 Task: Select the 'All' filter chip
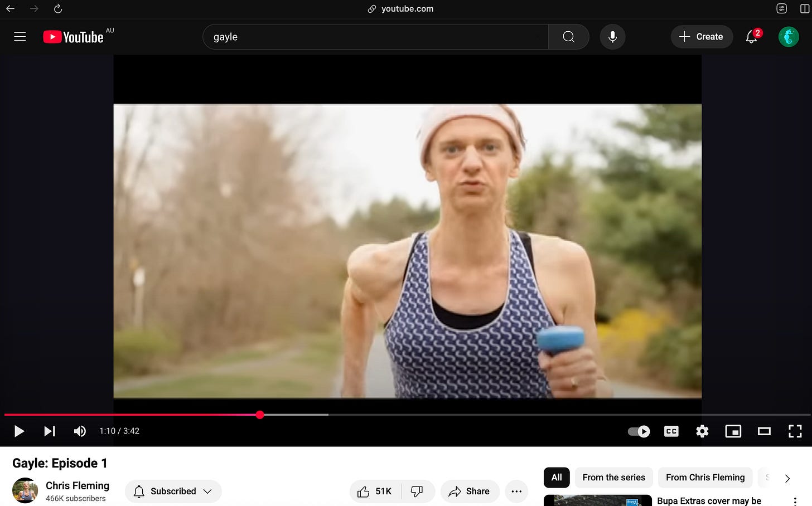coord(557,478)
